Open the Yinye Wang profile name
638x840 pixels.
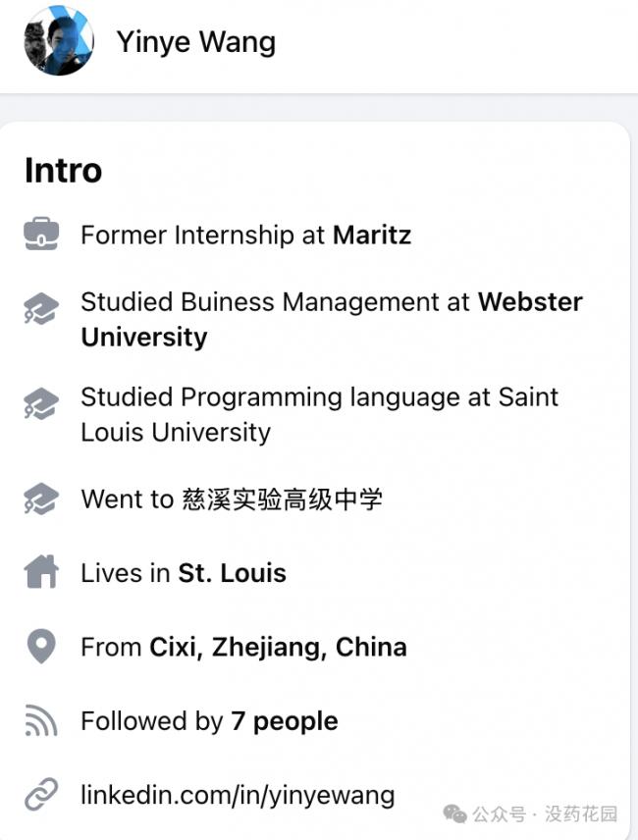tap(195, 42)
